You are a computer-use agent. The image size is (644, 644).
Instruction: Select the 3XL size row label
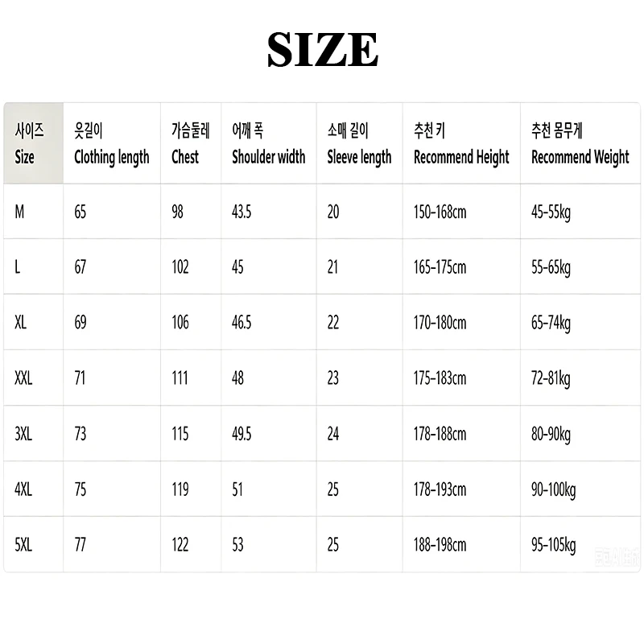point(23,434)
